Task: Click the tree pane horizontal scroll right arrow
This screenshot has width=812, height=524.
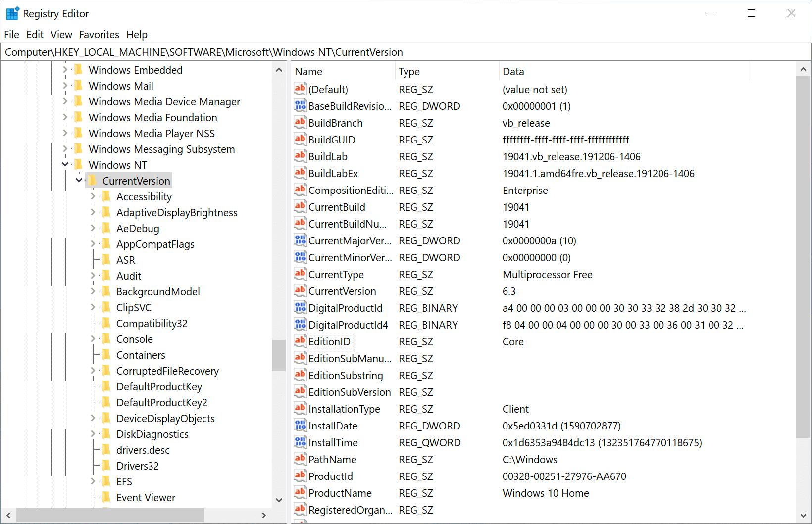Action: coord(263,515)
